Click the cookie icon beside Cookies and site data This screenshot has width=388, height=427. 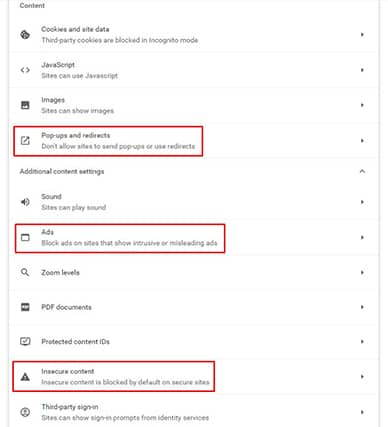coord(25,35)
